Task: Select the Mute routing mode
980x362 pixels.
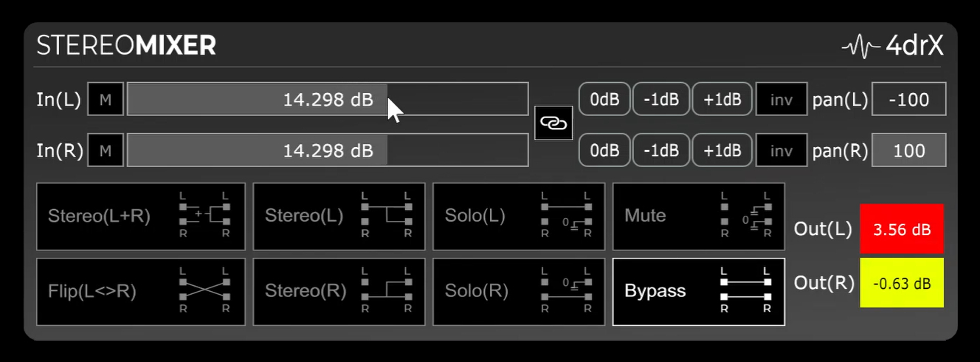Action: pyautogui.click(x=698, y=216)
